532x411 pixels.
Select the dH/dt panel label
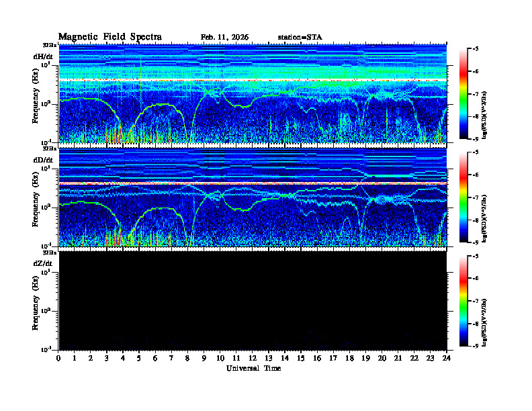pyautogui.click(x=43, y=56)
